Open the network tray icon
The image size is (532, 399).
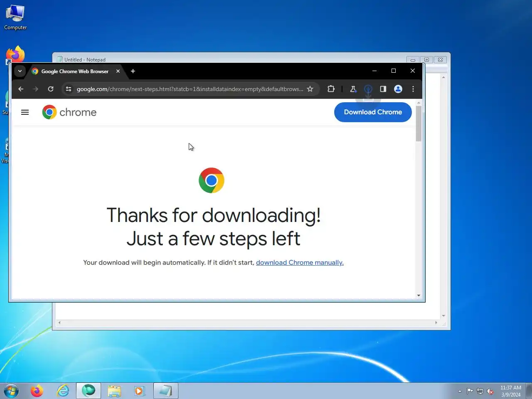point(480,391)
